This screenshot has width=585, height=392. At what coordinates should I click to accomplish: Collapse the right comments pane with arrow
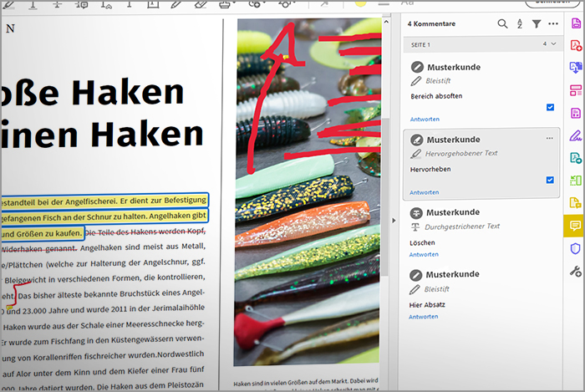tap(394, 221)
